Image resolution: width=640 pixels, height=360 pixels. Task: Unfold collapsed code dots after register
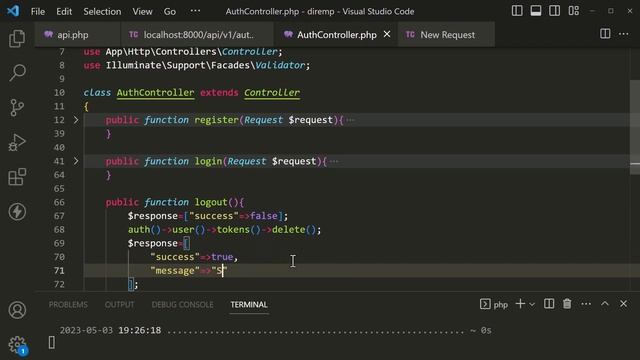(350, 120)
